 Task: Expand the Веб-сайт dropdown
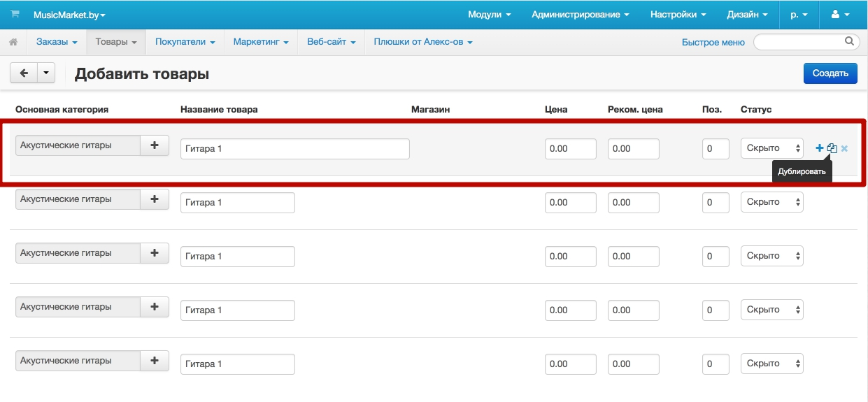click(x=332, y=42)
